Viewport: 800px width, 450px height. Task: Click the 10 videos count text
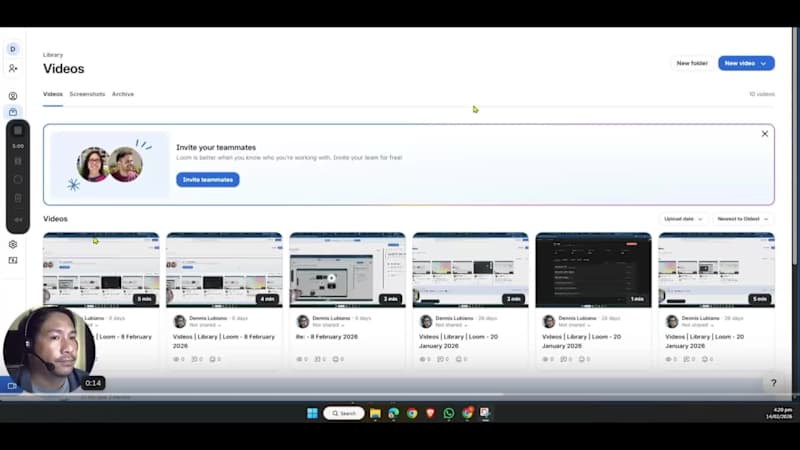[x=762, y=94]
